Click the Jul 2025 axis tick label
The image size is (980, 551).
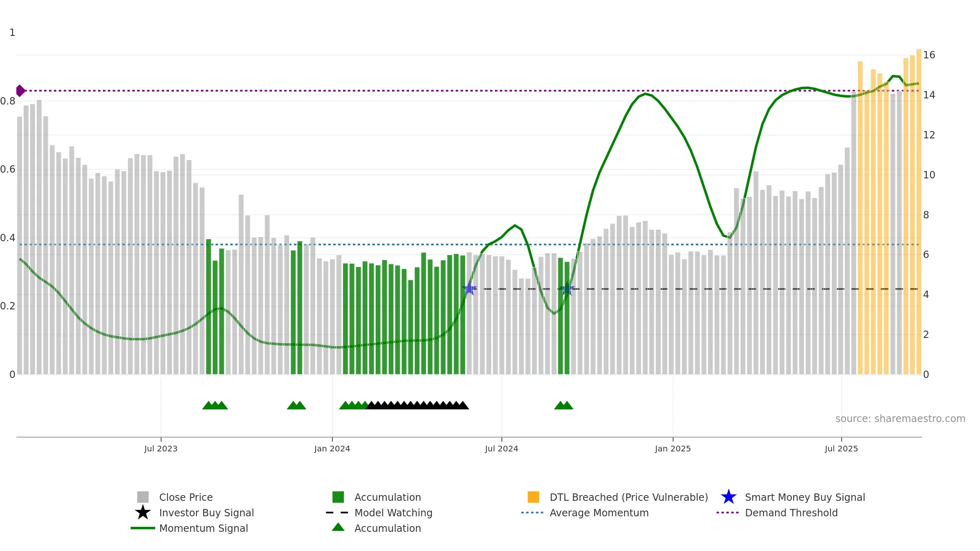841,449
